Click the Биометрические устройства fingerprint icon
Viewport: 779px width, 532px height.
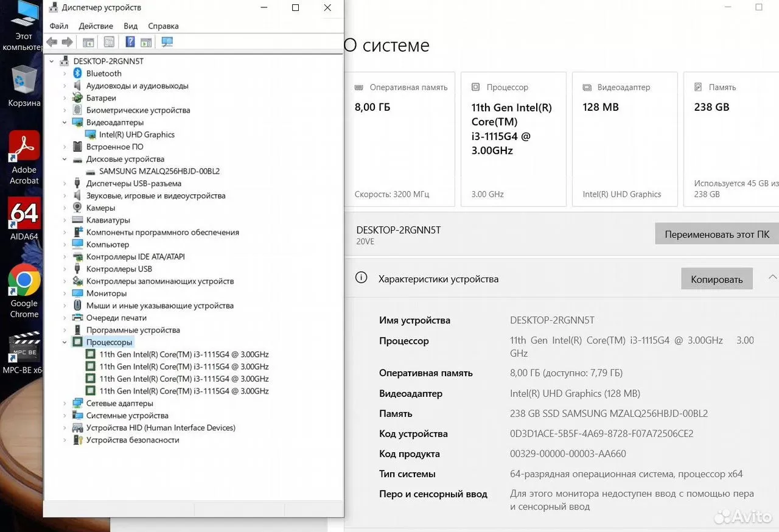(77, 110)
